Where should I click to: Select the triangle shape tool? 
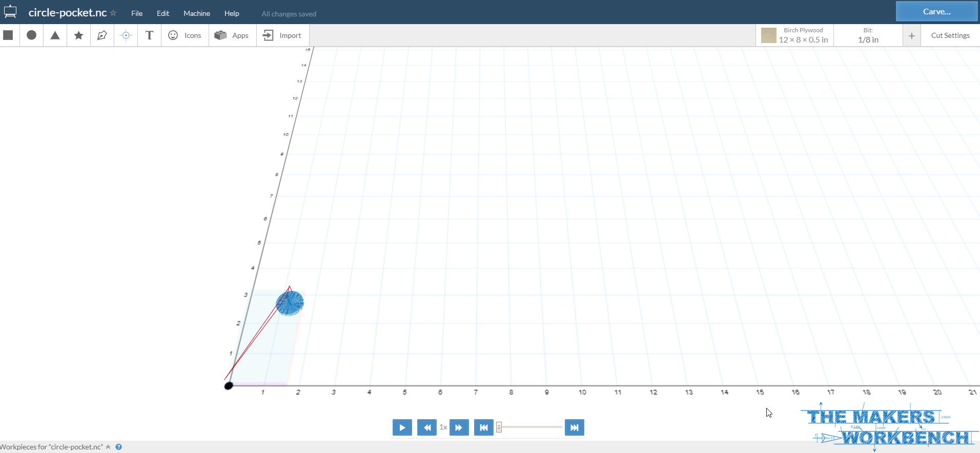[x=55, y=35]
